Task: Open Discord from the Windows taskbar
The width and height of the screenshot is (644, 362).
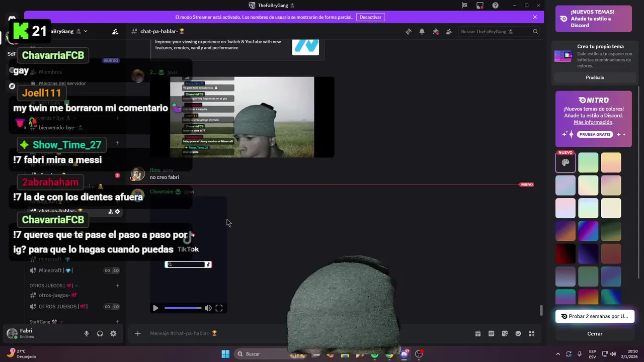Action: click(x=404, y=354)
